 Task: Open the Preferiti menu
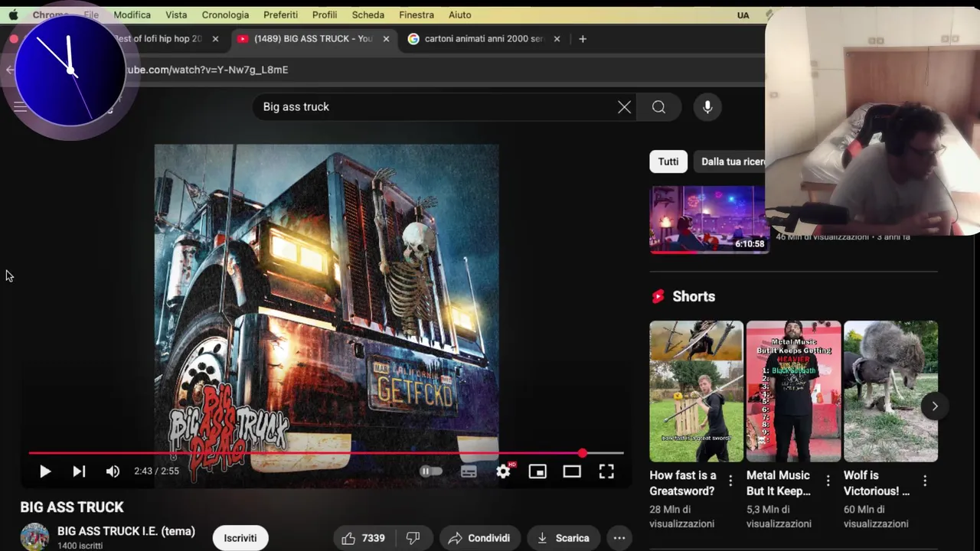pos(280,15)
